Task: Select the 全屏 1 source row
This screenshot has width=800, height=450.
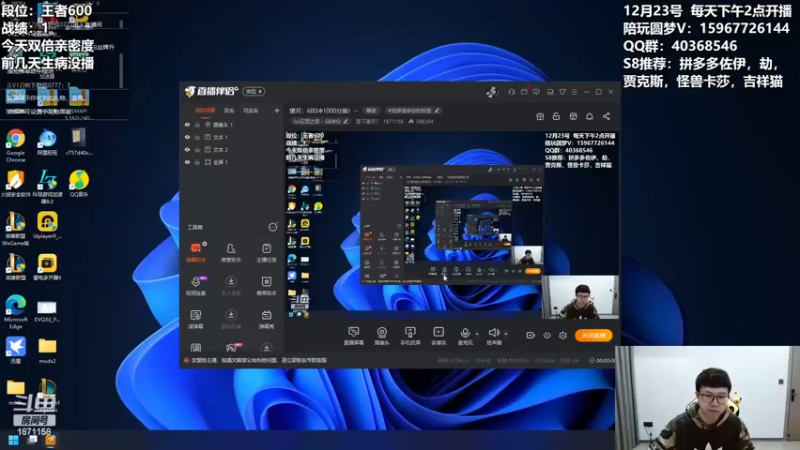Action: tap(232, 162)
